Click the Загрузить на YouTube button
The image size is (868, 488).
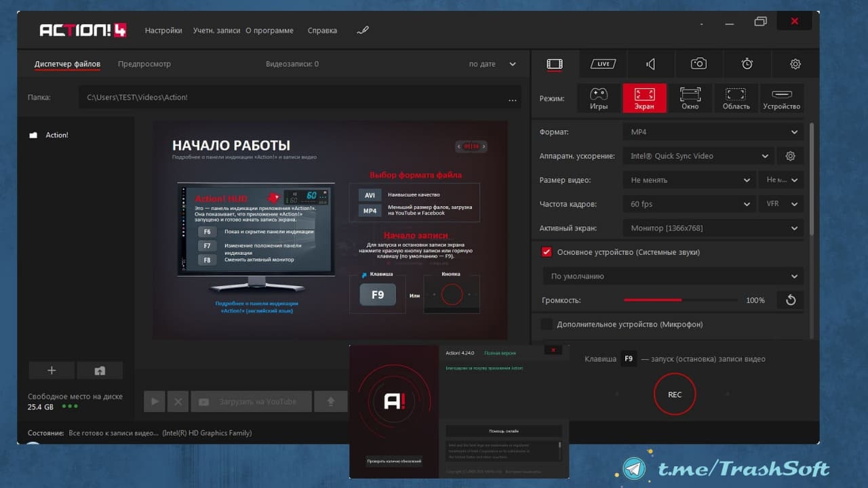pos(251,401)
